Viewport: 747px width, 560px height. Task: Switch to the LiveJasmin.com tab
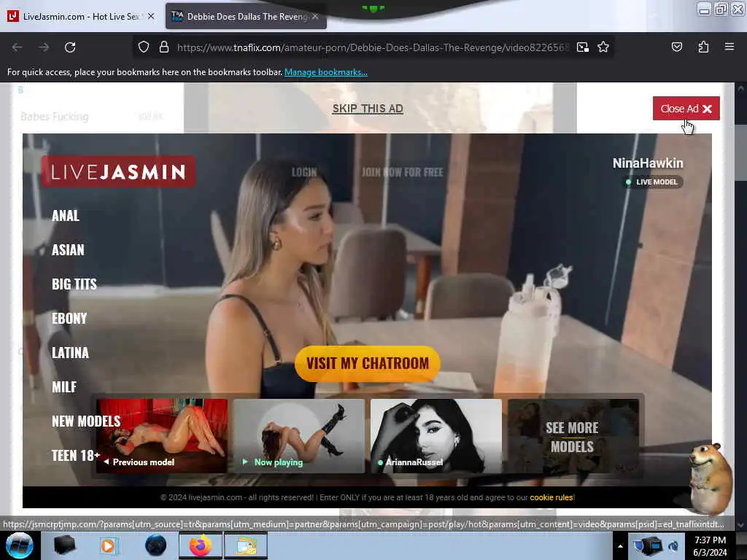tap(81, 16)
